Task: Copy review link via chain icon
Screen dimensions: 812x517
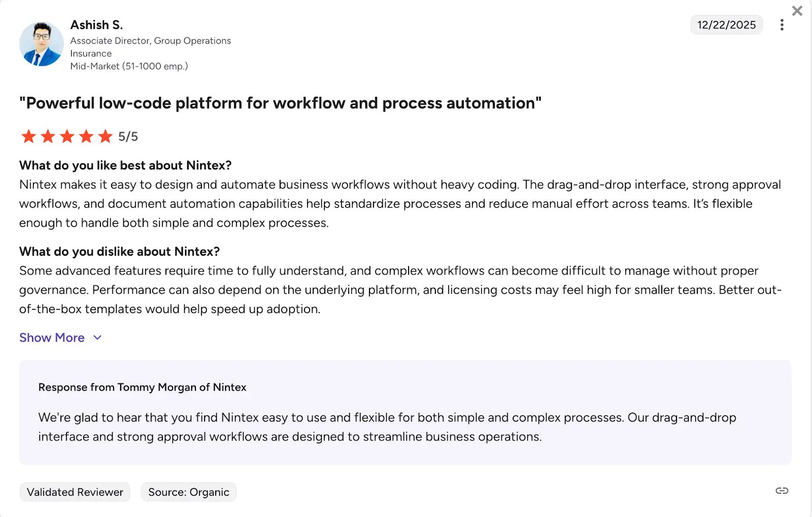Action: coord(782,491)
